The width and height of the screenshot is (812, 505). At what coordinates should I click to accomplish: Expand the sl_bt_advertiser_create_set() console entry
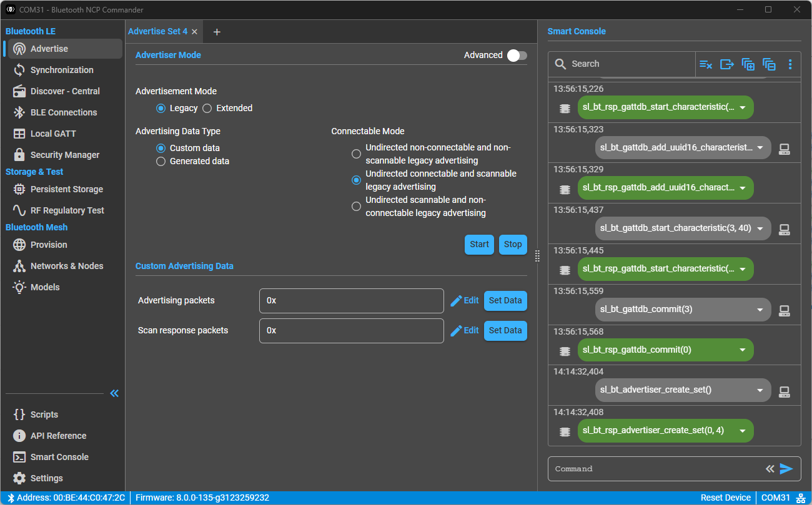point(760,390)
